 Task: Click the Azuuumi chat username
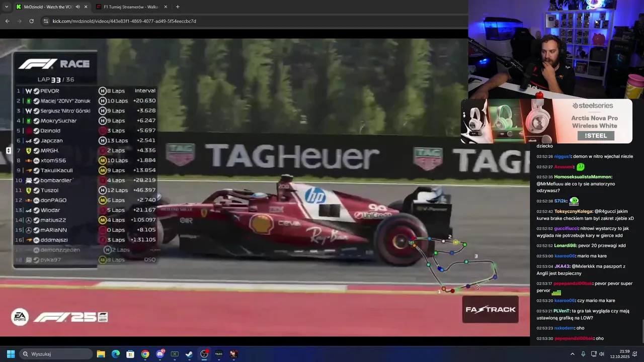click(563, 167)
